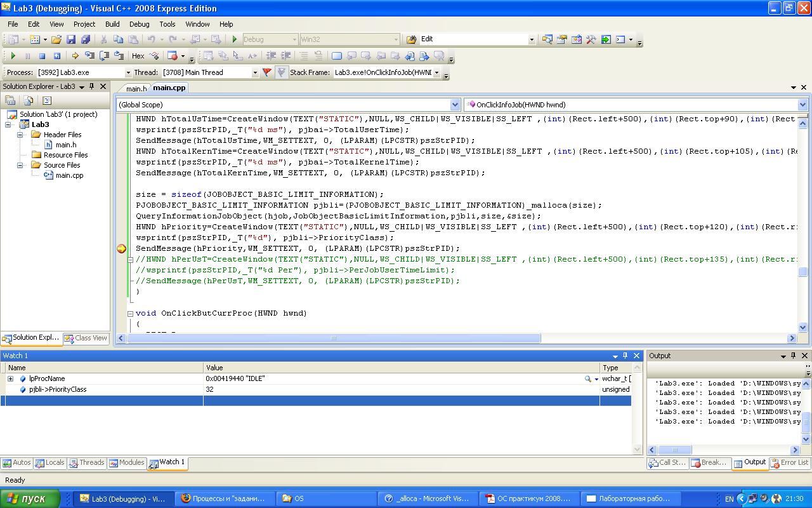This screenshot has height=508, width=812.
Task: Click the editor horizontal scrollbar thumb
Action: [x=334, y=338]
